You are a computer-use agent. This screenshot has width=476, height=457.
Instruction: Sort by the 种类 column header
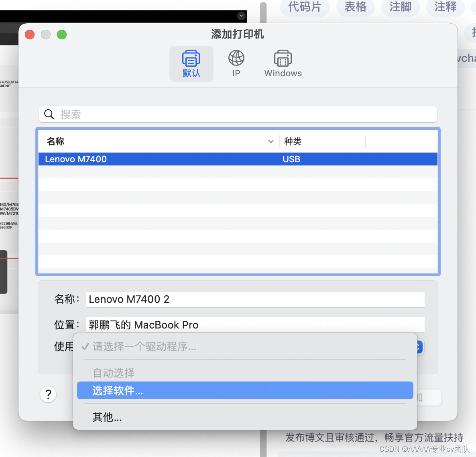pyautogui.click(x=293, y=141)
